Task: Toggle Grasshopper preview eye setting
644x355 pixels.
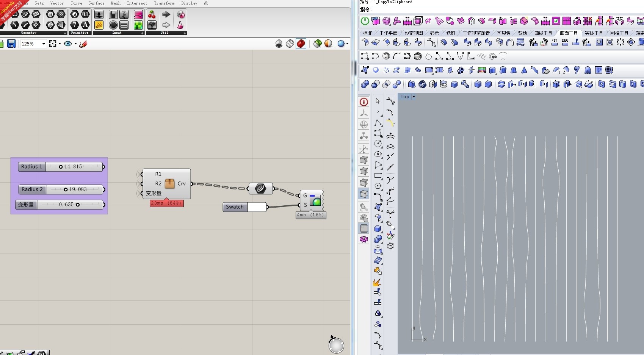Action: (x=68, y=44)
